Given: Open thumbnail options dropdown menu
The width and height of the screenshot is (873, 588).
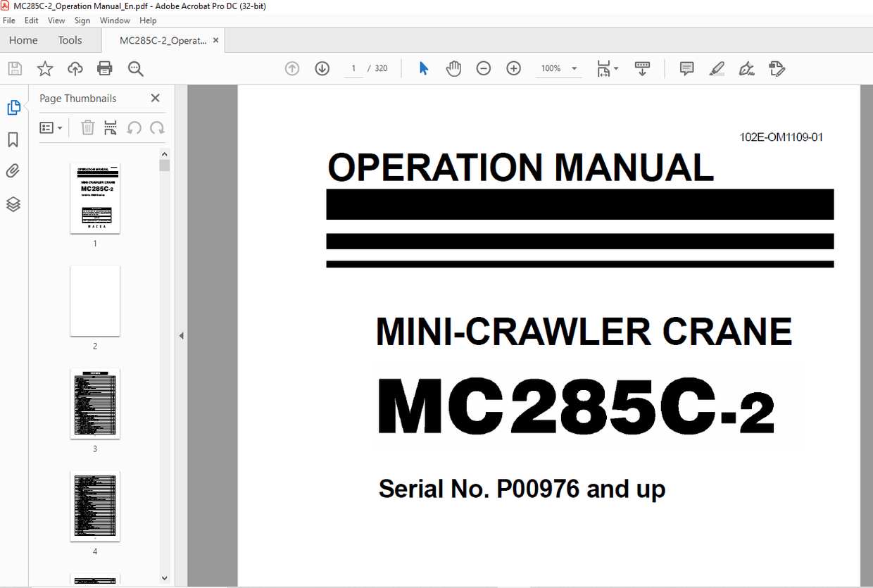Looking at the screenshot, I should pos(51,127).
